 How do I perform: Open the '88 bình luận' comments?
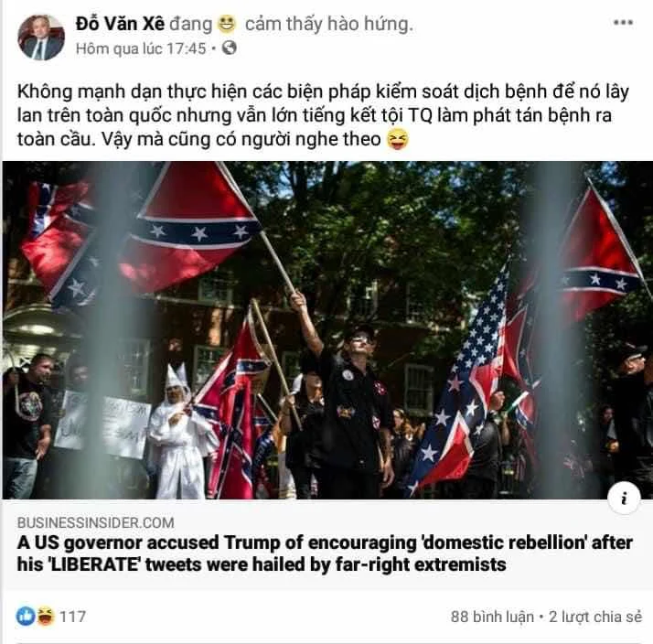tap(492, 617)
